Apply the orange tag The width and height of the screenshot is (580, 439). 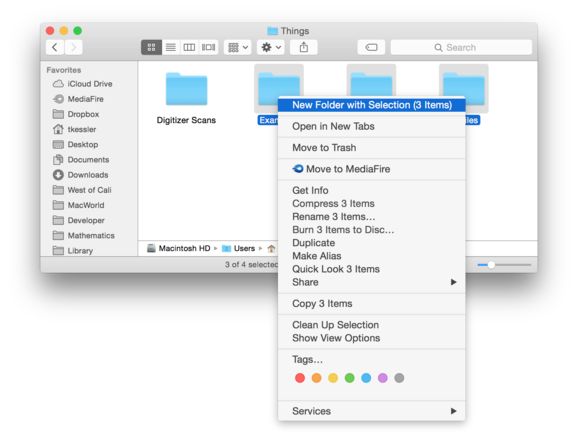tap(317, 378)
